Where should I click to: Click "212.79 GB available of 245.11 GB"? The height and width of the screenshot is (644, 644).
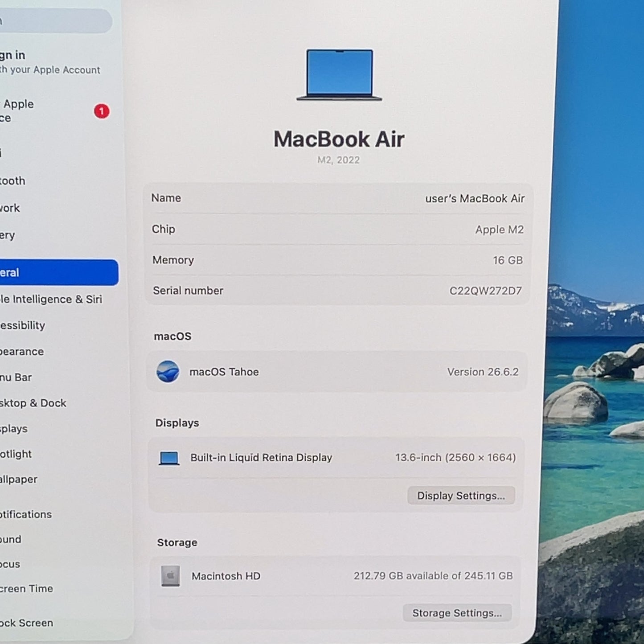point(433,576)
